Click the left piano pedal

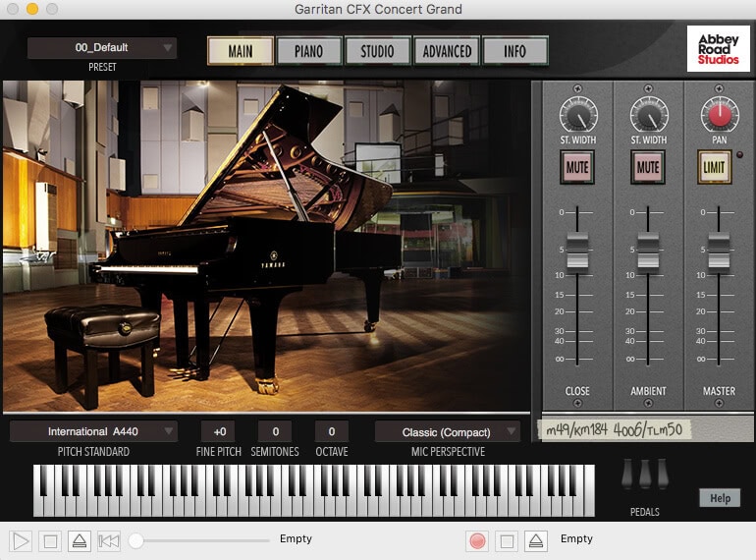click(x=627, y=475)
